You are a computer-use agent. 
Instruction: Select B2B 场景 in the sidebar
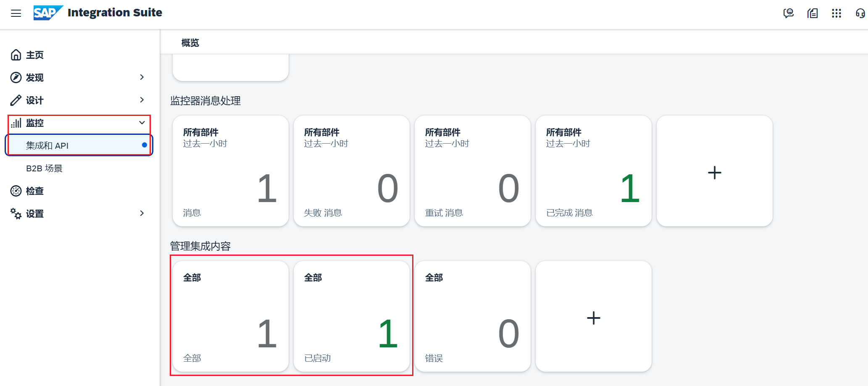tap(43, 168)
